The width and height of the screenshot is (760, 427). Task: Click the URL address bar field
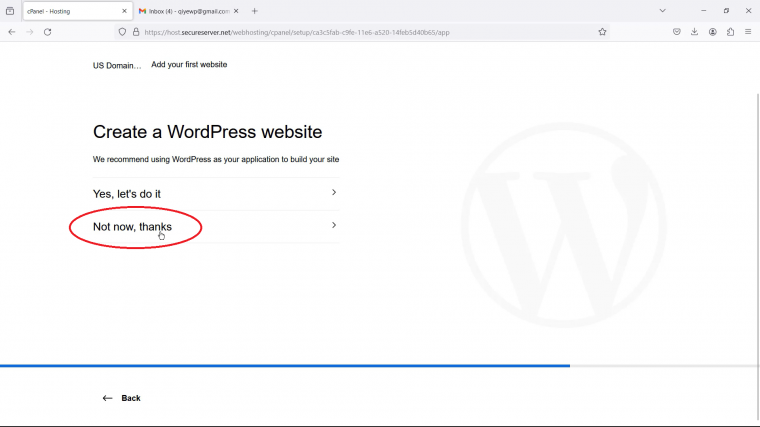tap(368, 32)
